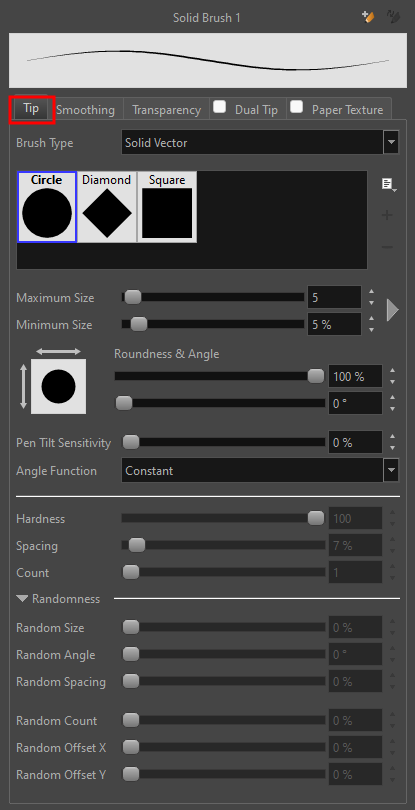Screen dimensions: 415x810
Task: Open the Brush Type dropdown
Action: click(x=260, y=143)
